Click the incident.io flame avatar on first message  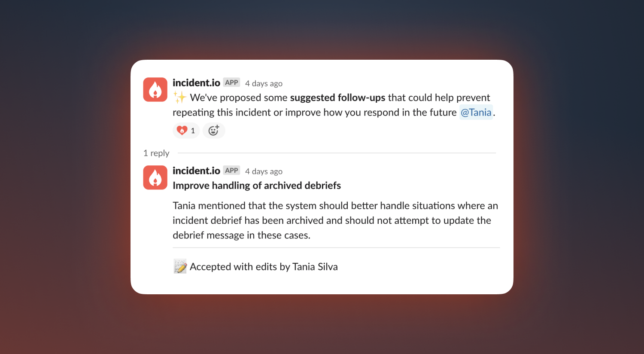(x=155, y=89)
